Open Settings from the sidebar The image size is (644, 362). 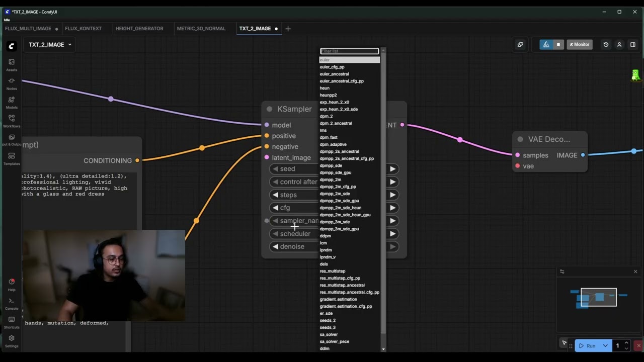coord(11,341)
